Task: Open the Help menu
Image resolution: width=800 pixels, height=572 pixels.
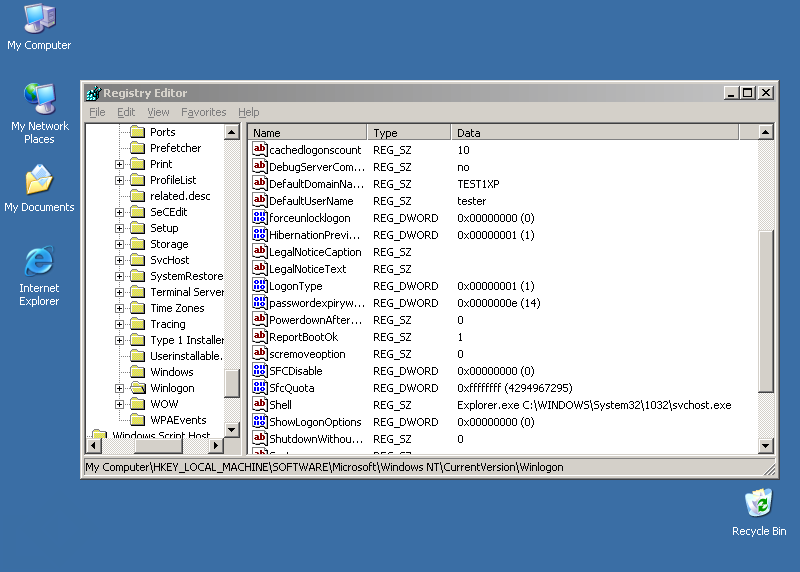Action: coord(248,112)
